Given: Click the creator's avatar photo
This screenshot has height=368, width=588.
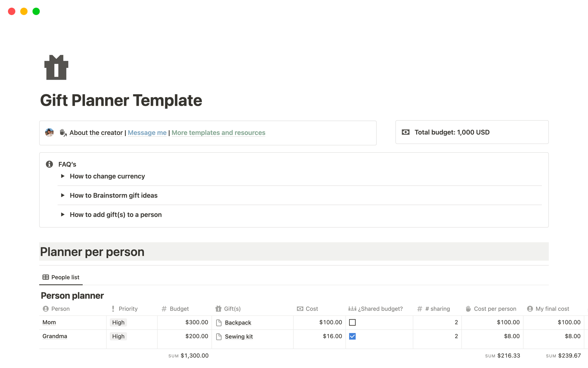Looking at the screenshot, I should pyautogui.click(x=49, y=132).
